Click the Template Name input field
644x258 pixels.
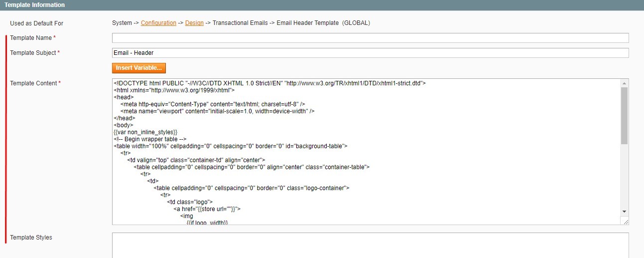[370, 38]
